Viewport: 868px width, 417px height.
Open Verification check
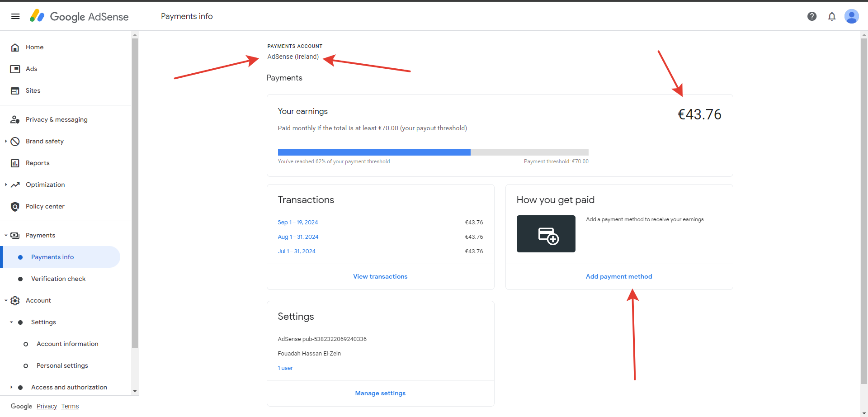(58, 279)
